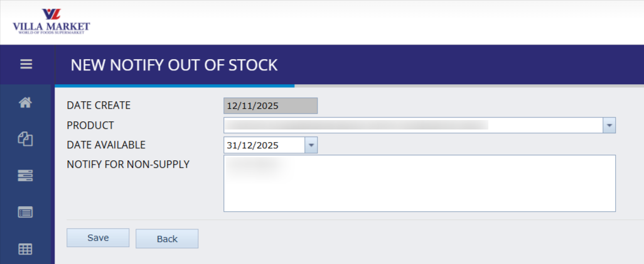Screen dimensions: 644x264
Task: Click the DATE CREATE label text
Action: tap(99, 106)
